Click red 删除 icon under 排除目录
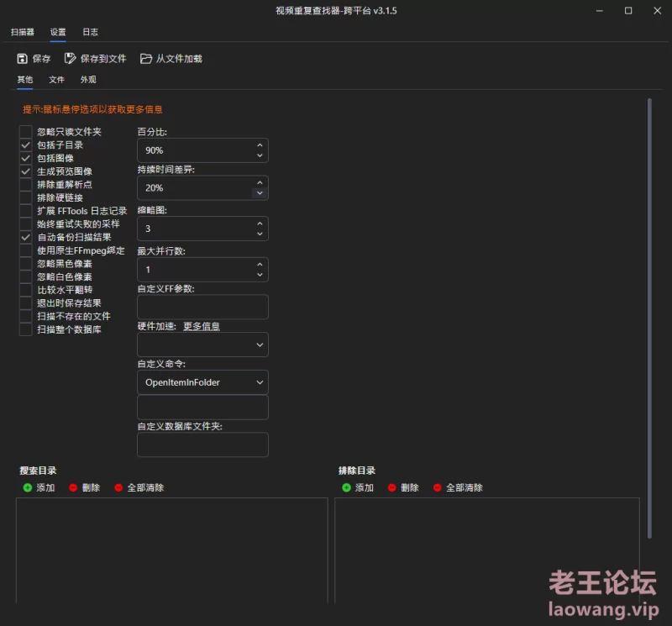 [391, 487]
